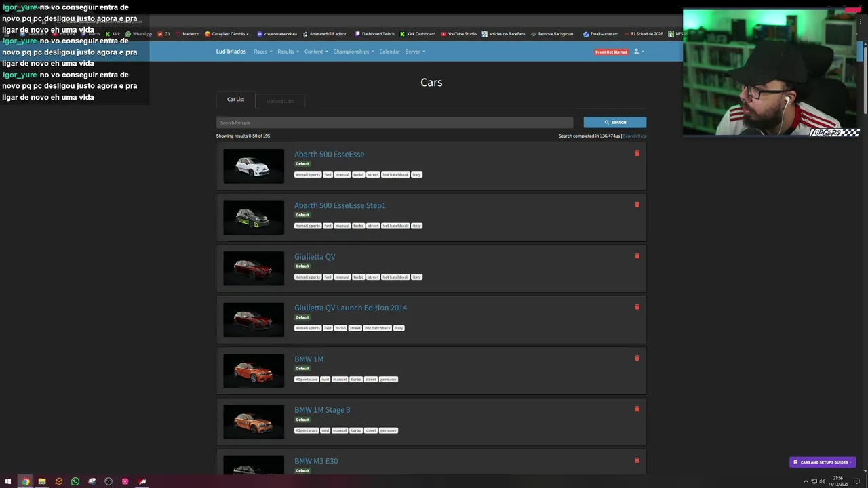Open the F1 Schedule 2026 bookmark
The image size is (868, 488).
click(x=644, y=34)
